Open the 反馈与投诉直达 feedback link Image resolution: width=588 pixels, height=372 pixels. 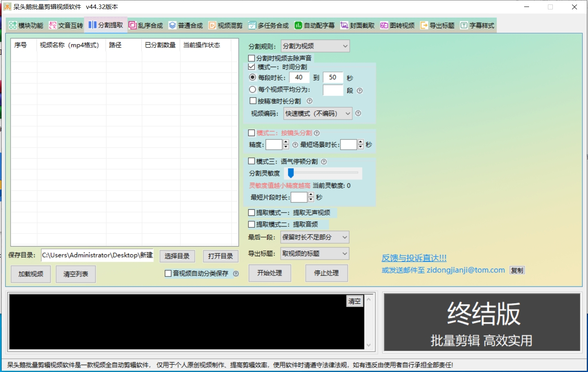414,258
